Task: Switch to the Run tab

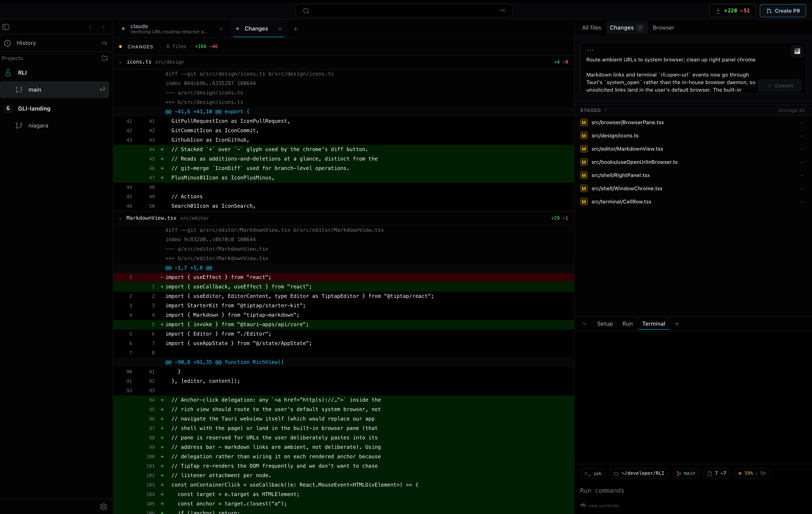Action: pyautogui.click(x=627, y=324)
